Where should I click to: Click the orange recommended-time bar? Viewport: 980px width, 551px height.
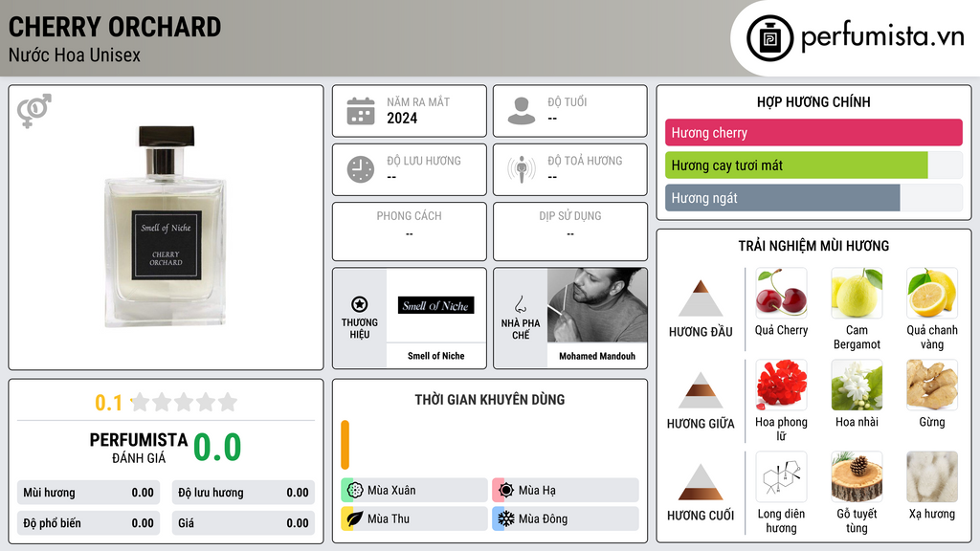coord(345,445)
